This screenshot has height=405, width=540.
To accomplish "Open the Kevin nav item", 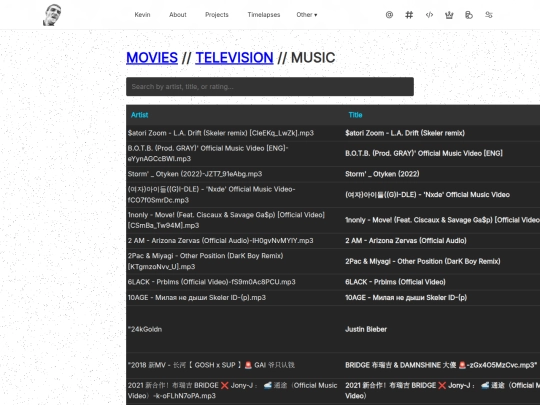I will pyautogui.click(x=142, y=15).
